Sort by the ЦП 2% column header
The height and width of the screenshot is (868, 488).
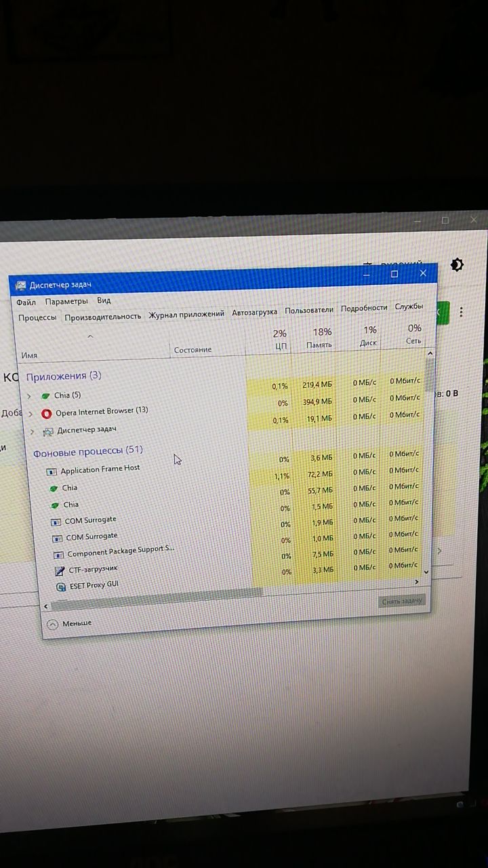coord(280,339)
